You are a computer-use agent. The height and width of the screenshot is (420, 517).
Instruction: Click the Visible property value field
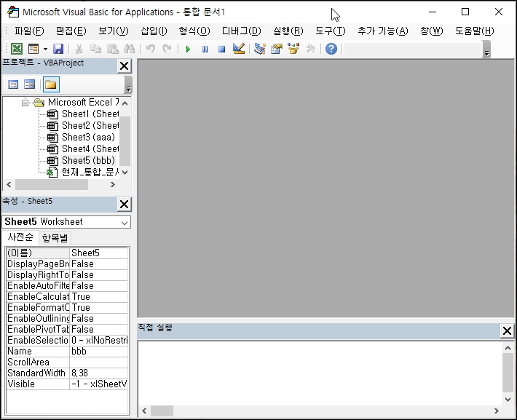coord(99,384)
